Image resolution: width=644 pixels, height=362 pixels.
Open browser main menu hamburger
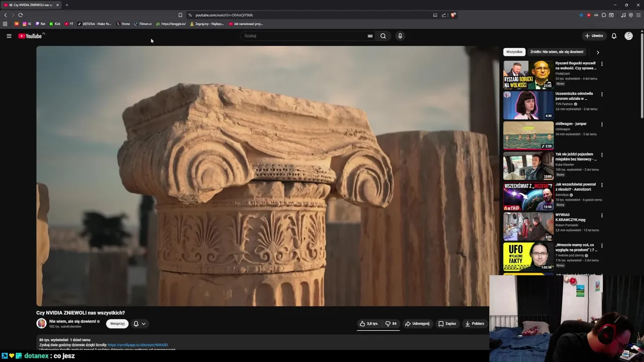click(x=638, y=15)
